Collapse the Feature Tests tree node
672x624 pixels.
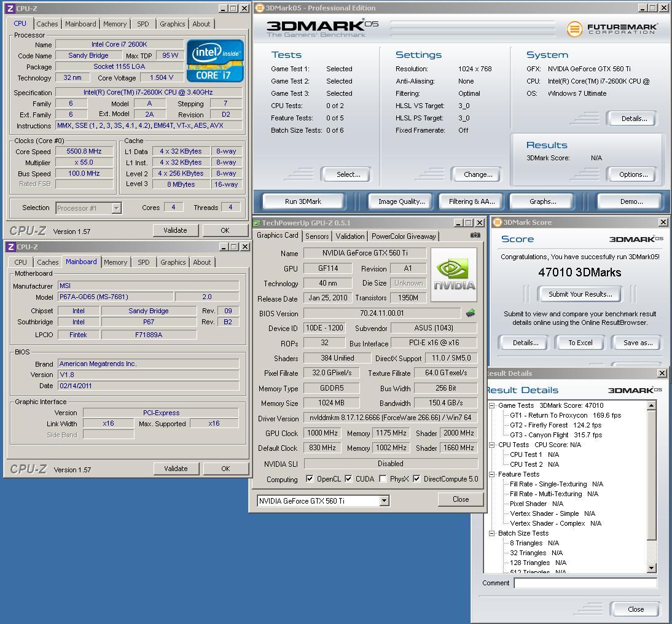click(492, 474)
